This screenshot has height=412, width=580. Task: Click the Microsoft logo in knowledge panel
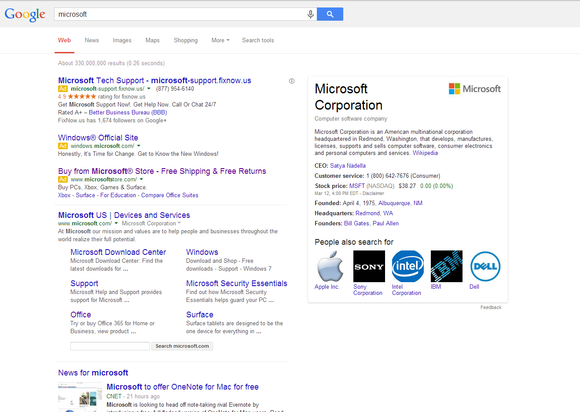pyautogui.click(x=475, y=89)
